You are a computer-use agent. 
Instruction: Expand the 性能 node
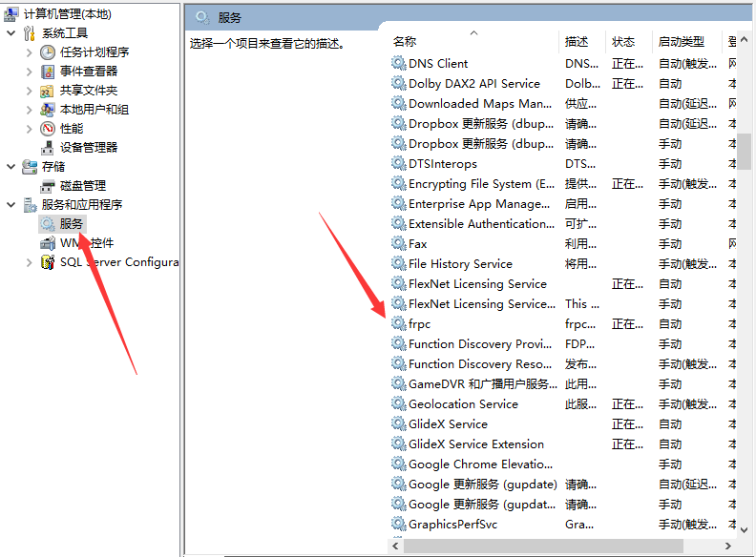click(x=29, y=129)
